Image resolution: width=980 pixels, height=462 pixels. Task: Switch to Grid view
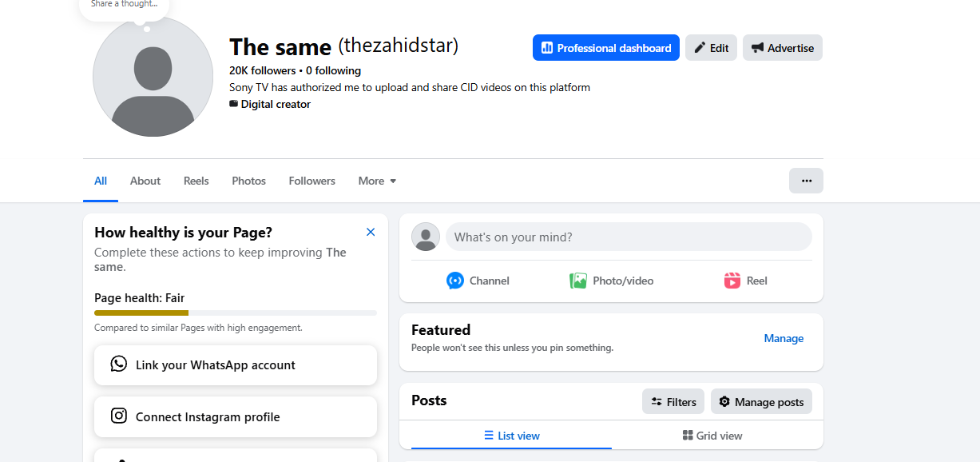pos(712,436)
